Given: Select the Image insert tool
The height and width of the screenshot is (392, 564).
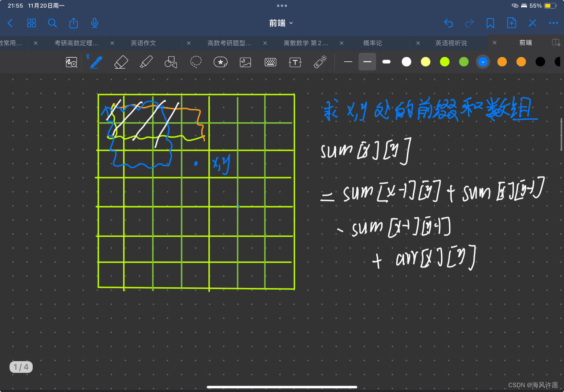Looking at the screenshot, I should pyautogui.click(x=246, y=62).
